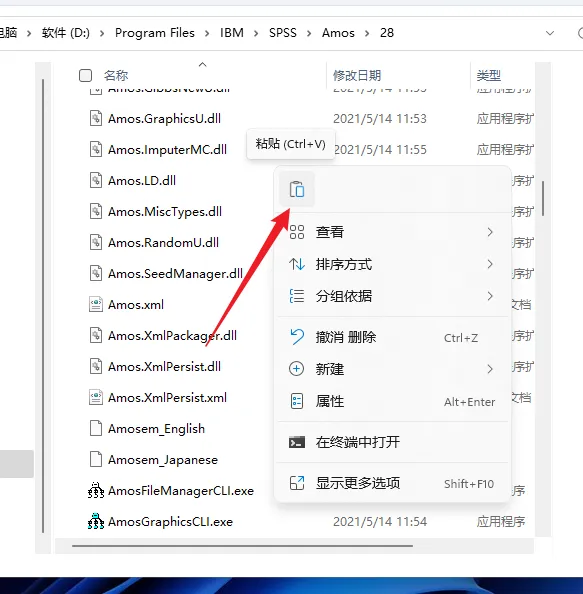The width and height of the screenshot is (583, 594).
Task: Select the file name AmosGraphicsCLI.exe
Action: 170,521
